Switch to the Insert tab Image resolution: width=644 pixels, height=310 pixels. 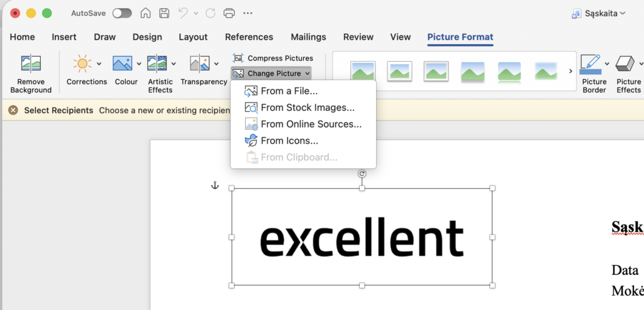click(x=64, y=37)
